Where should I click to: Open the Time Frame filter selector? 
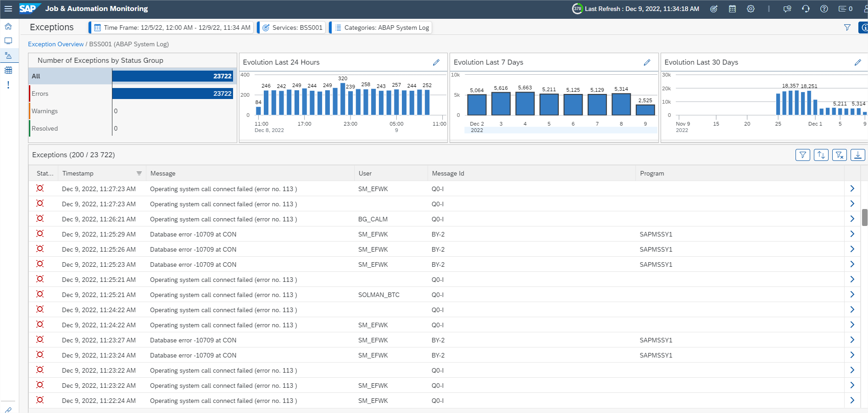(x=172, y=28)
